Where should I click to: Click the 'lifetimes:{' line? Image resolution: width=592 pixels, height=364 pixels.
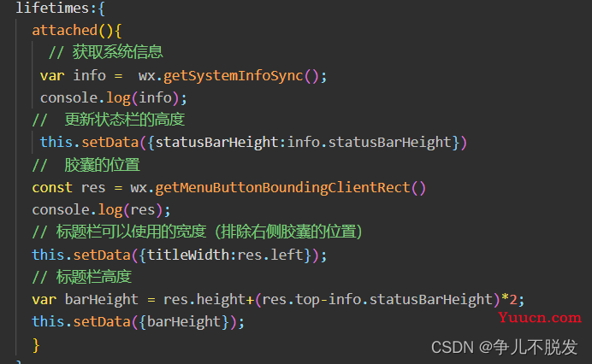coord(60,9)
